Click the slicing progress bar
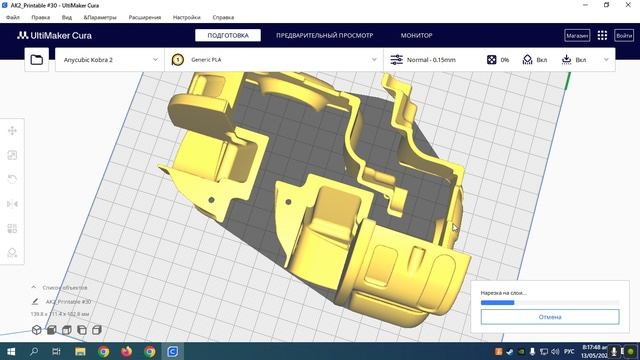Image resolution: width=640 pixels, height=360 pixels. pyautogui.click(x=550, y=302)
